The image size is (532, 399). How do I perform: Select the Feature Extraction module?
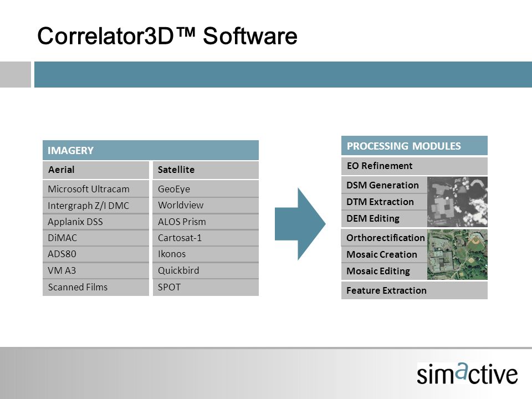[x=415, y=290]
